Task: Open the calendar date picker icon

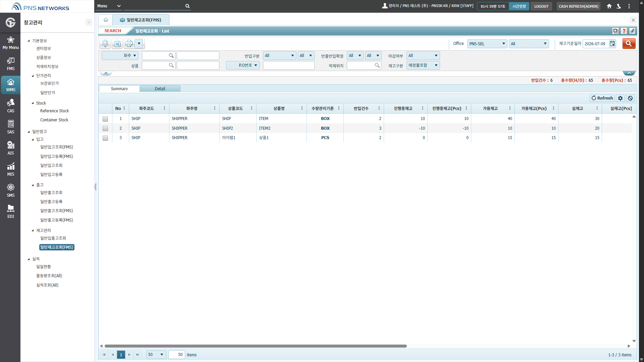Action: click(x=612, y=44)
